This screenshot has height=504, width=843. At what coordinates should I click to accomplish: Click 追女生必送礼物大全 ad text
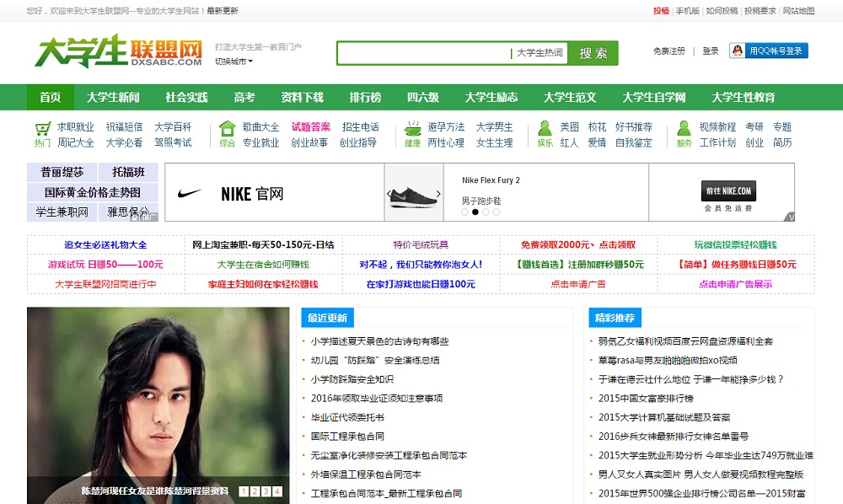[x=105, y=244]
